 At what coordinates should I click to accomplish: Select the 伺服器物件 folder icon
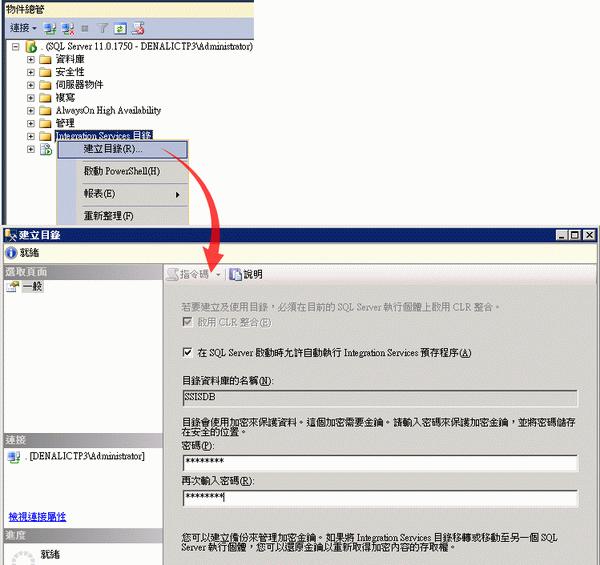45,85
